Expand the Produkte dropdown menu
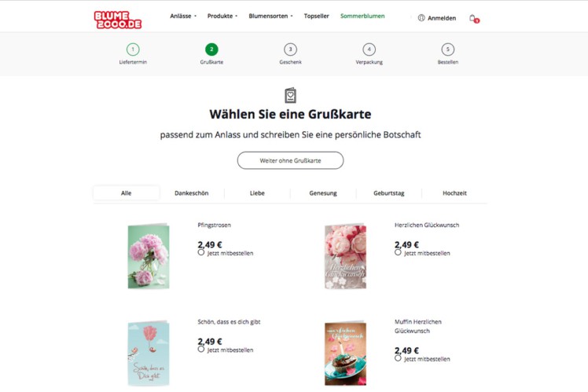The height and width of the screenshot is (392, 588). point(222,16)
